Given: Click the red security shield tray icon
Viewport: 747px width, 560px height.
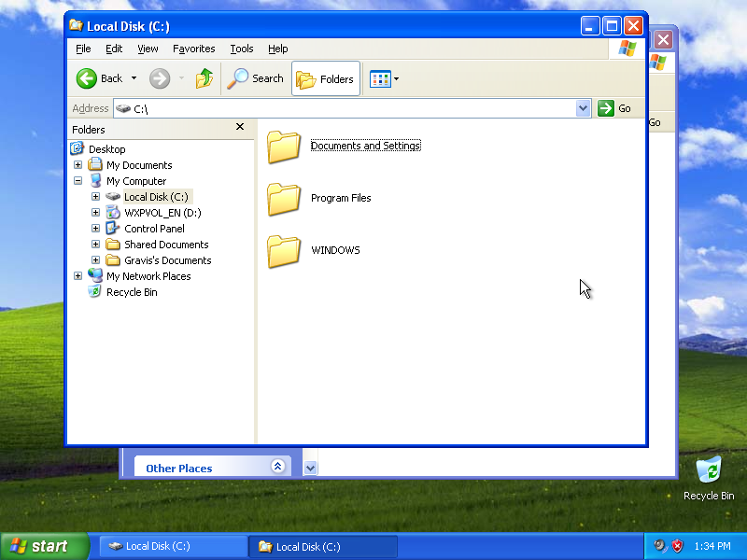Looking at the screenshot, I should click(x=677, y=546).
